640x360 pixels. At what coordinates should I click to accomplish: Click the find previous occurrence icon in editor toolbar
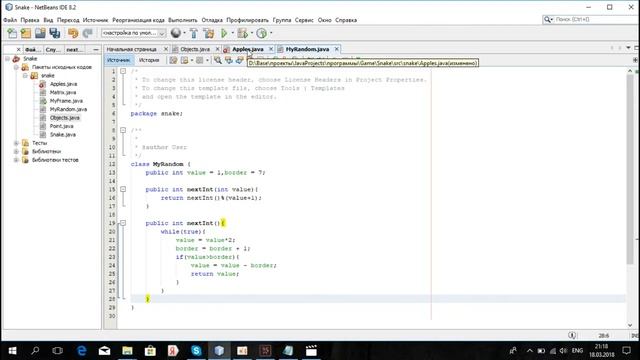point(229,60)
